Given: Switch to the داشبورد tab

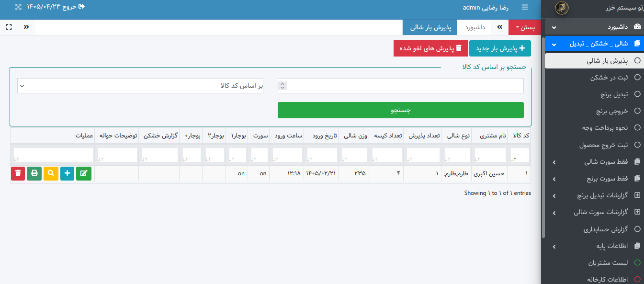Looking at the screenshot, I should 475,27.
